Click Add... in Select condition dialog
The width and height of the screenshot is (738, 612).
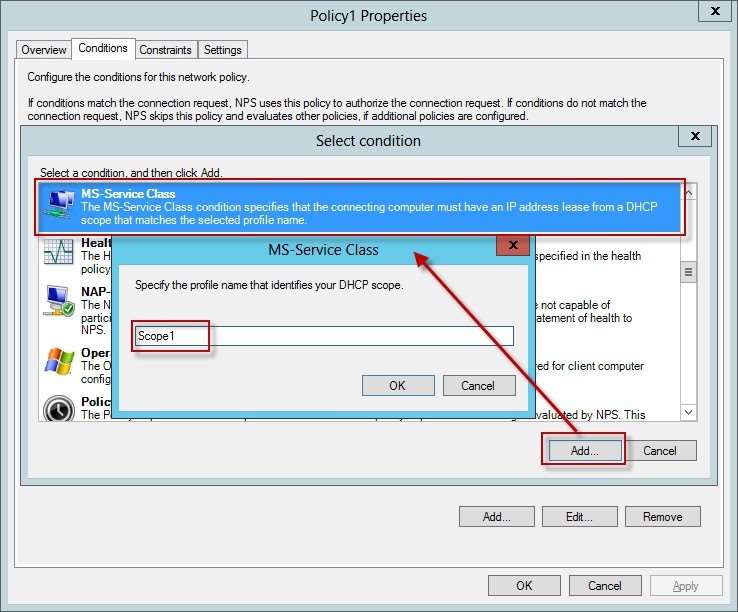pyautogui.click(x=585, y=451)
